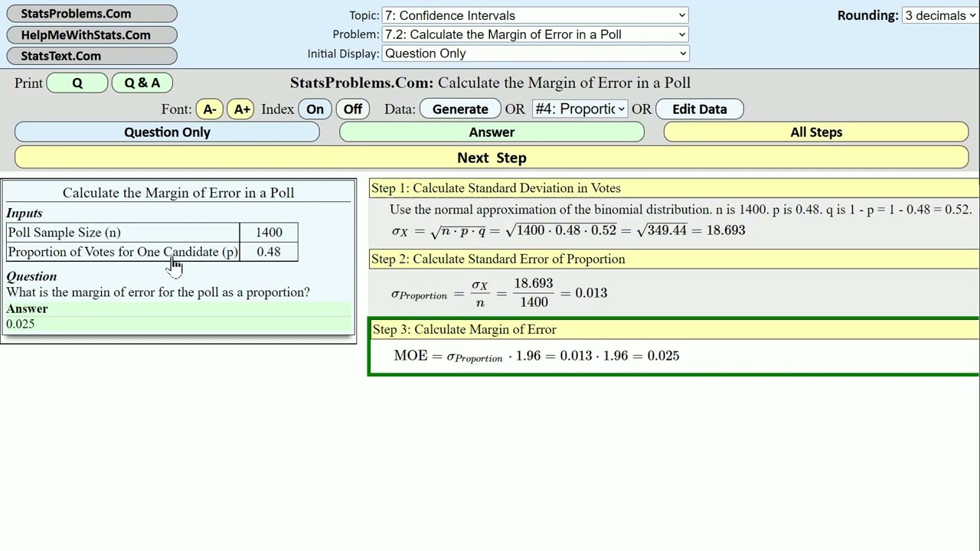The width and height of the screenshot is (980, 551).
Task: Click Proportion of Votes for One Candidate label
Action: point(122,252)
